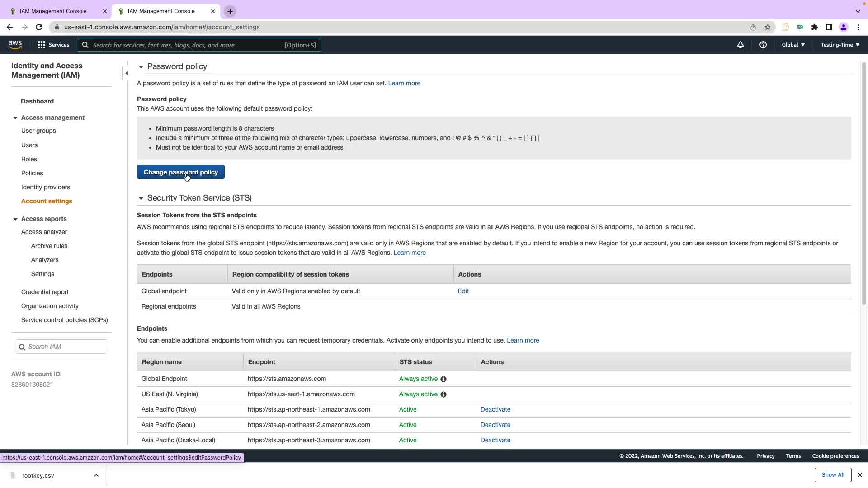Image resolution: width=868 pixels, height=488 pixels.
Task: Deactivate the Asia Pacific (Tokyo) endpoint
Action: pyautogui.click(x=495, y=409)
